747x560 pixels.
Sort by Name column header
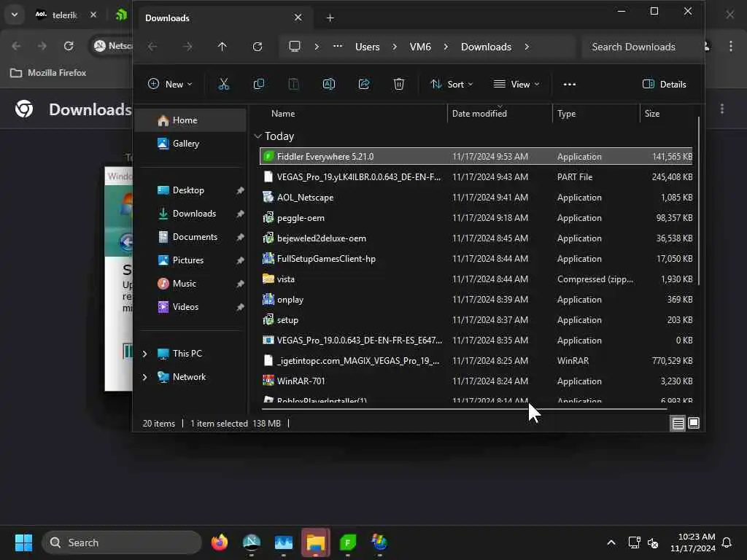point(352,113)
